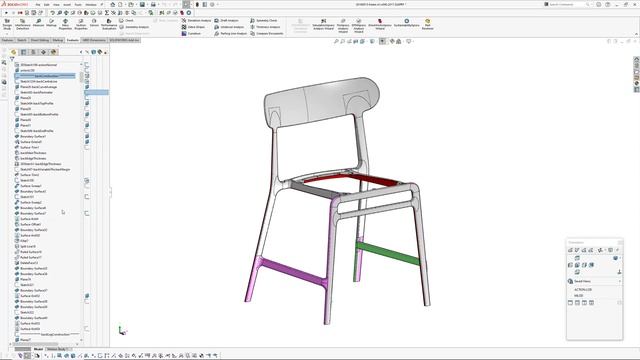Click Geometry Analysis
640x360 pixels.
click(134, 27)
